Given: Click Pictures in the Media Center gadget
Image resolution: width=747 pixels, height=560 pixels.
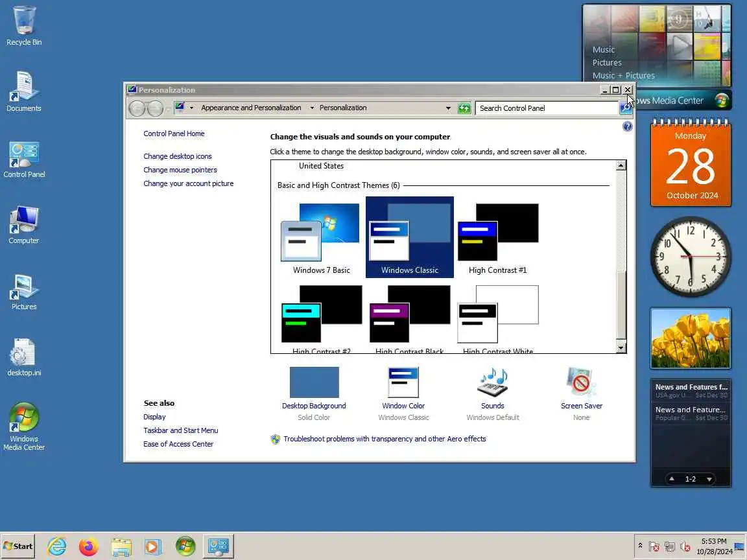Looking at the screenshot, I should (x=606, y=62).
